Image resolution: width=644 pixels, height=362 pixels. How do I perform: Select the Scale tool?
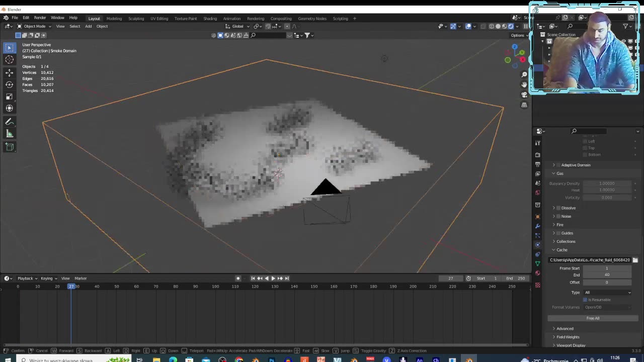(x=9, y=97)
